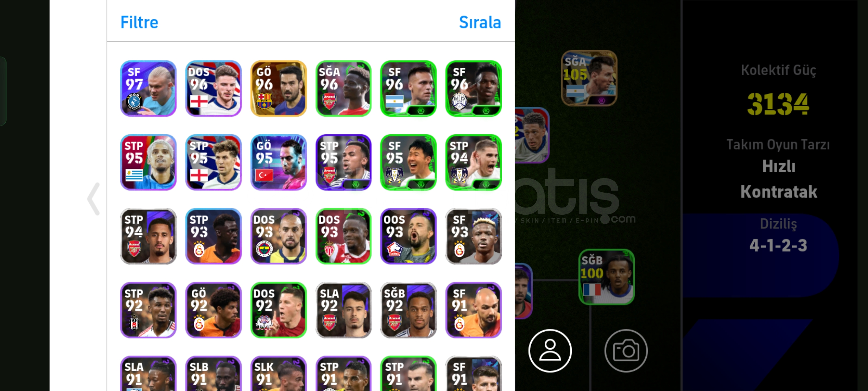Select the DOS 96 England player card
Screen dimensions: 868x391
tap(213, 88)
